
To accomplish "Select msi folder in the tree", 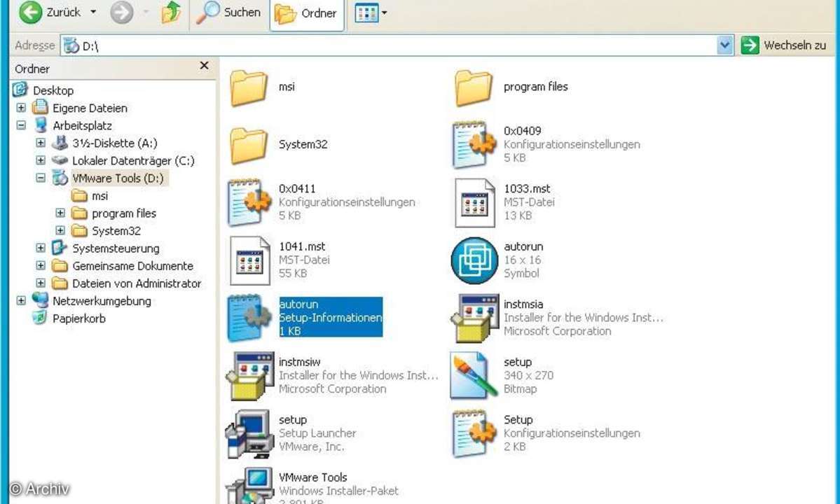I will (99, 196).
